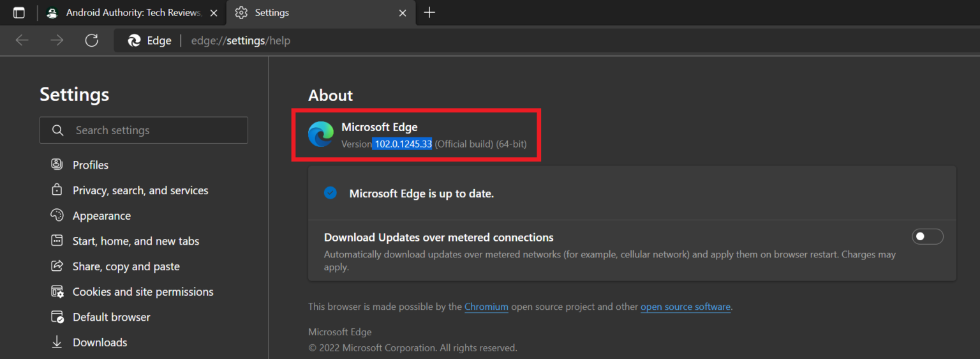Open the Chromium link

486,307
